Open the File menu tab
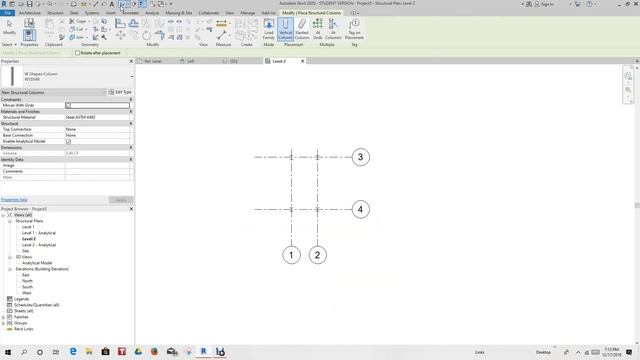This screenshot has width=640, height=360. click(x=8, y=13)
